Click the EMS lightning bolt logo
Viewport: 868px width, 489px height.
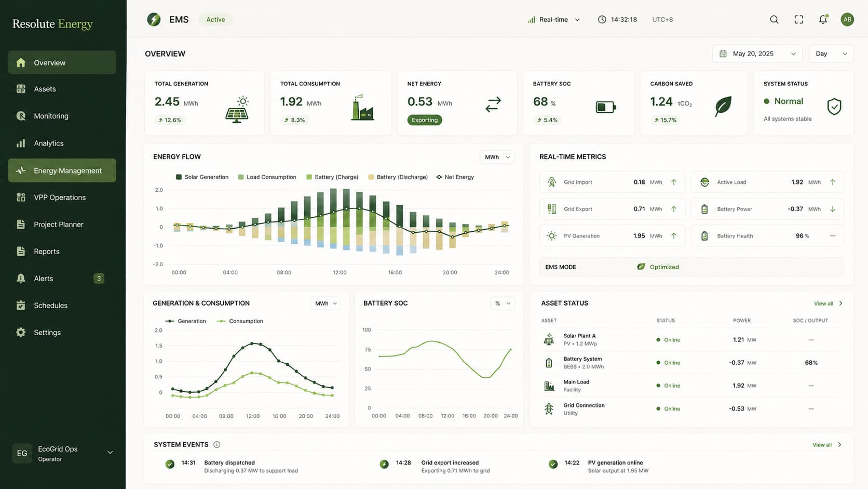154,20
